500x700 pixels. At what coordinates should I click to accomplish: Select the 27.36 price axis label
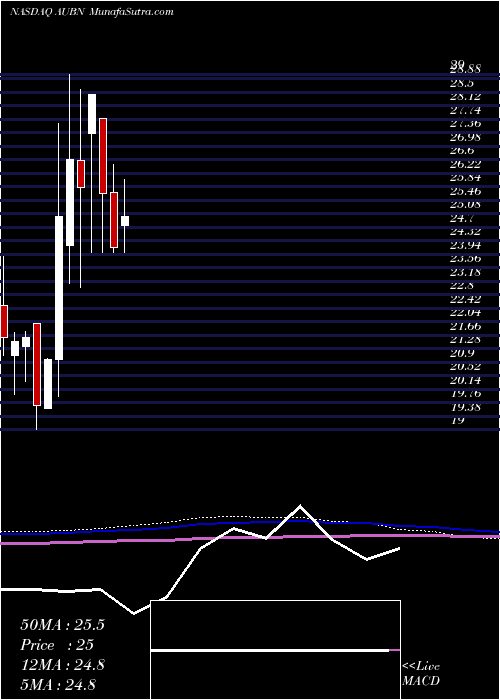(x=465, y=124)
